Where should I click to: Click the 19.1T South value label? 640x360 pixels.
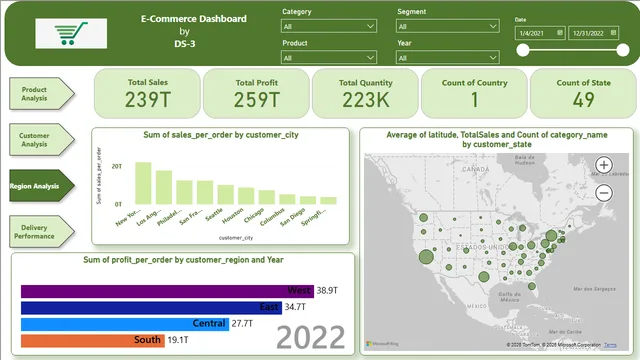coord(178,340)
